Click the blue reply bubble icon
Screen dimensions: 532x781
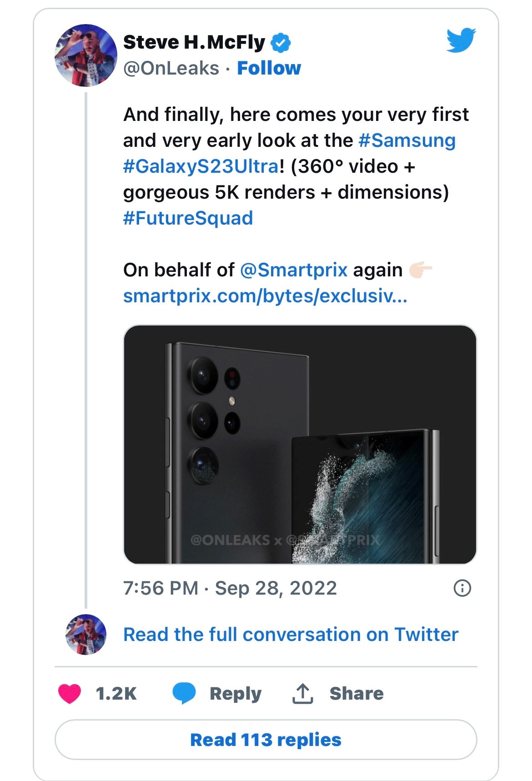point(184,694)
